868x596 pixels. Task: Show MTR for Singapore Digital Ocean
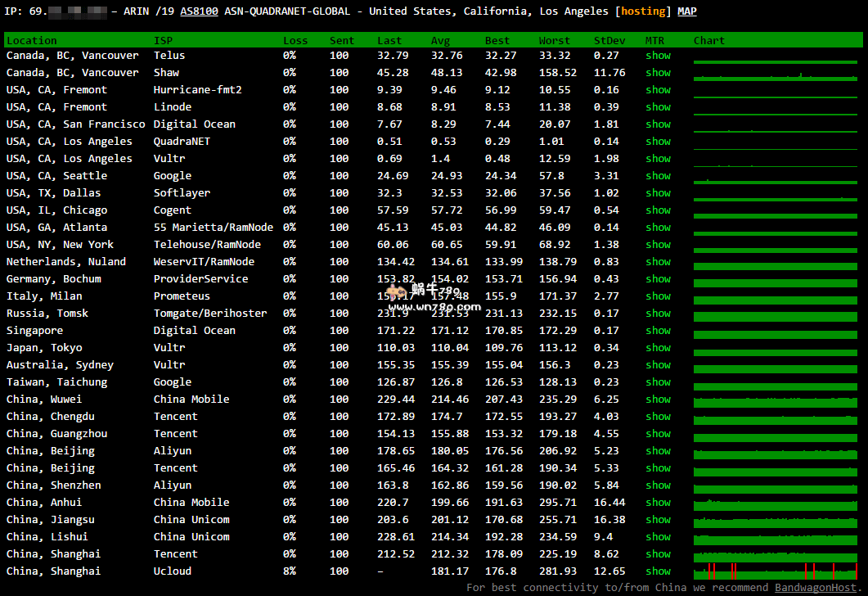click(x=658, y=331)
